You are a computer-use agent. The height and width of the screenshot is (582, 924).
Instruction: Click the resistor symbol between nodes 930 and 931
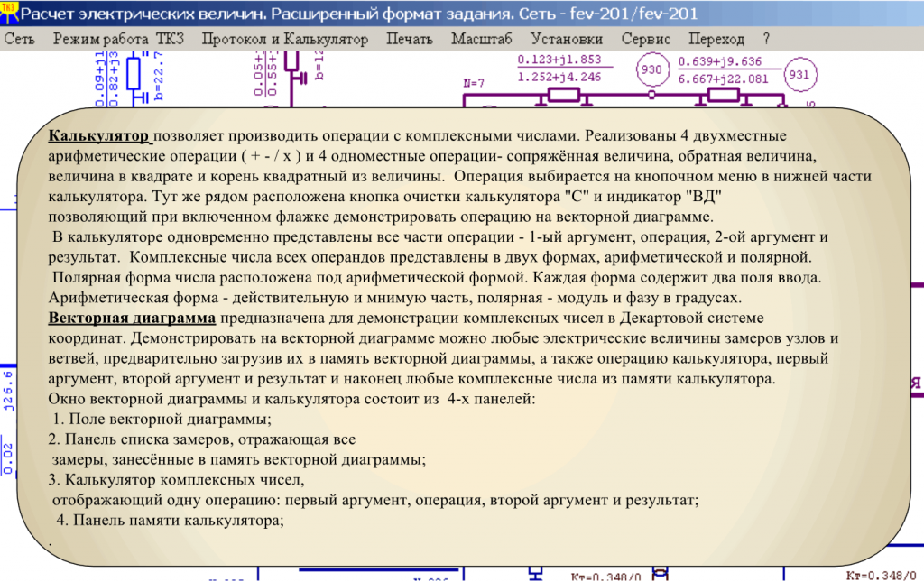point(722,95)
